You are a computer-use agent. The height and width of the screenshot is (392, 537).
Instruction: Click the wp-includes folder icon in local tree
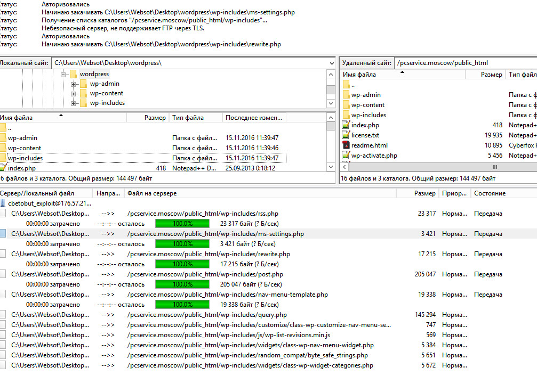coord(83,103)
